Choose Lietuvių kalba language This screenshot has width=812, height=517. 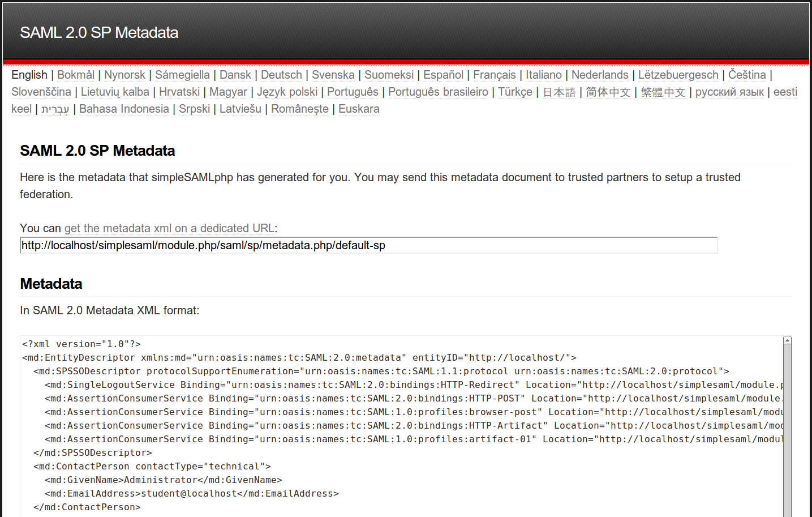click(115, 92)
